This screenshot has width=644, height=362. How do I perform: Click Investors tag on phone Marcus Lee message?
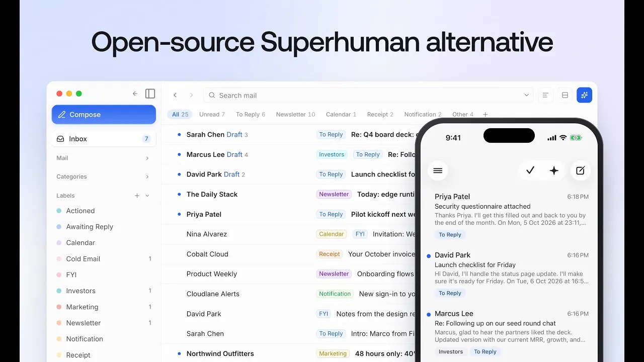[x=451, y=352]
